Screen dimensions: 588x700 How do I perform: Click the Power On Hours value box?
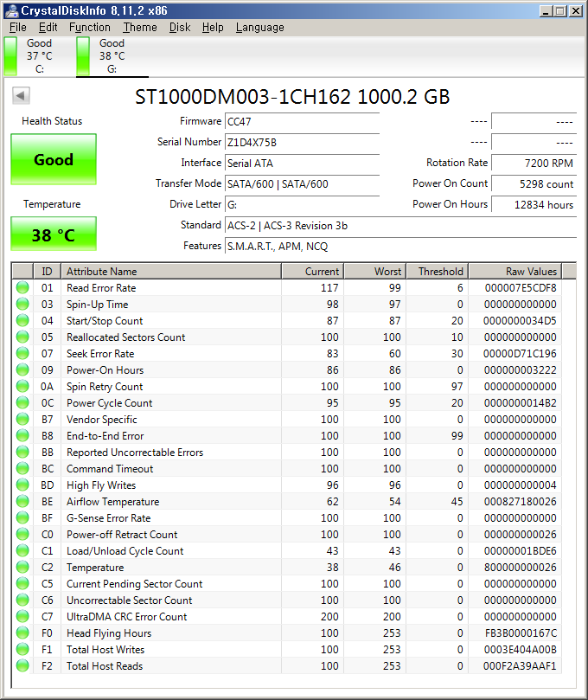(534, 204)
